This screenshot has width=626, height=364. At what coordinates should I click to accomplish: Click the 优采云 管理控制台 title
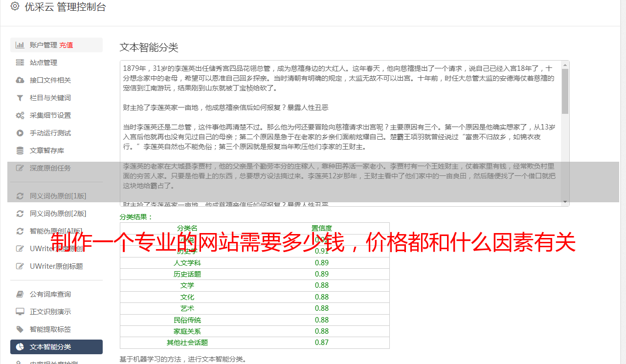click(65, 7)
